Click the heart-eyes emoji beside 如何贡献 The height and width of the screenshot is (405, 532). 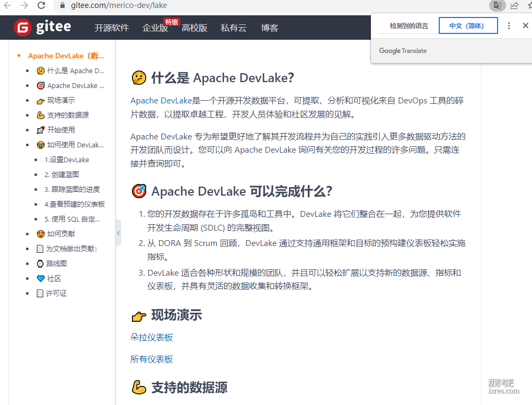tap(41, 234)
